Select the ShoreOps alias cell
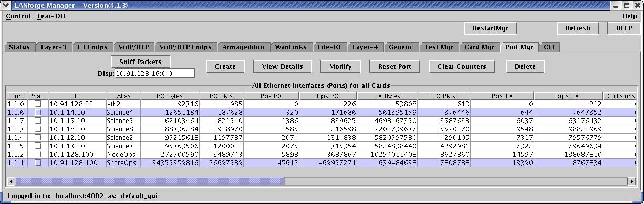Image resolution: width=644 pixels, height=204 pixels. coord(123,163)
